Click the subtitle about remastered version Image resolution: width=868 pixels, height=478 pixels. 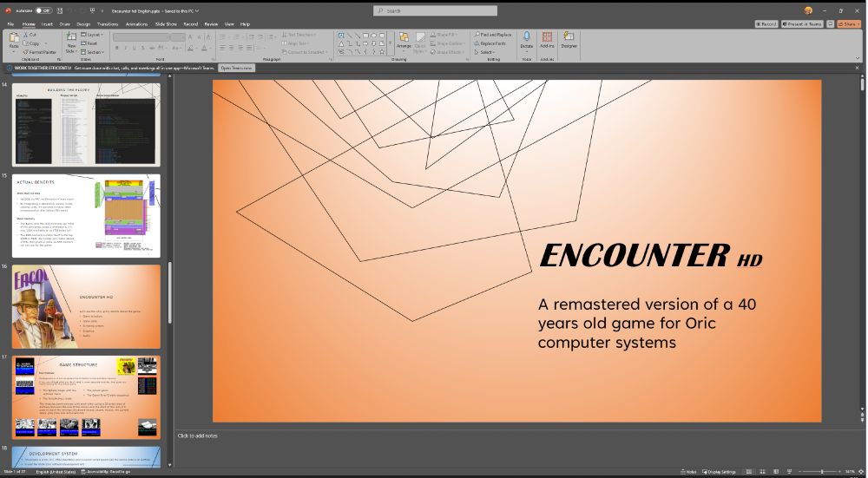pyautogui.click(x=648, y=323)
